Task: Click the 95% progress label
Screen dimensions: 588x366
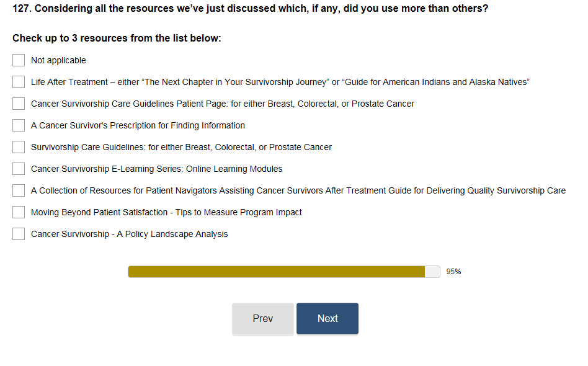Action: (453, 272)
